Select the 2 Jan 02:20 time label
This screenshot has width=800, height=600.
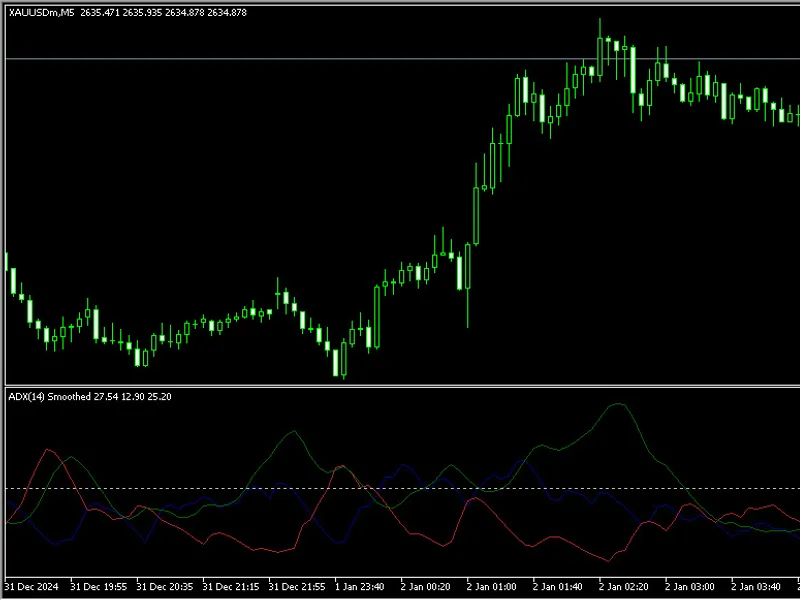pyautogui.click(x=624, y=587)
